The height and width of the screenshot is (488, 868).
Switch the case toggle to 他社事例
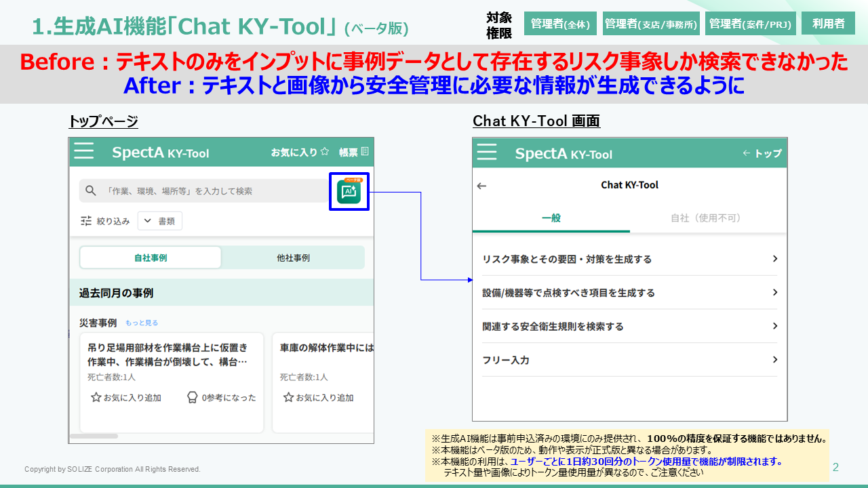293,258
